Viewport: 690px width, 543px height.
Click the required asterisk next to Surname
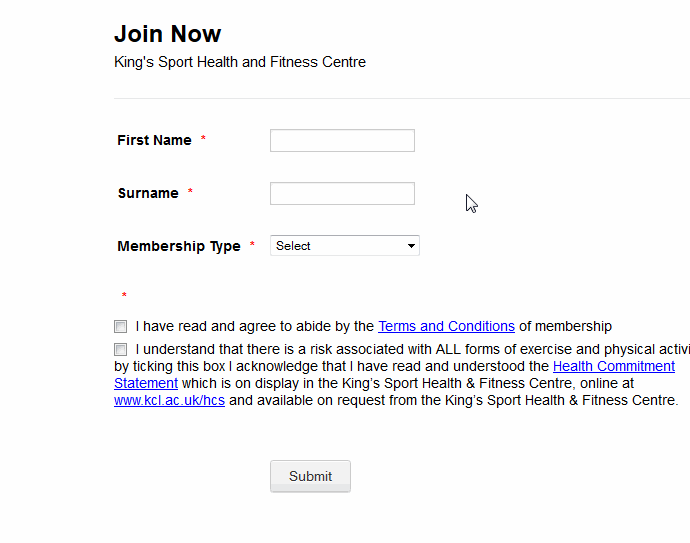190,193
